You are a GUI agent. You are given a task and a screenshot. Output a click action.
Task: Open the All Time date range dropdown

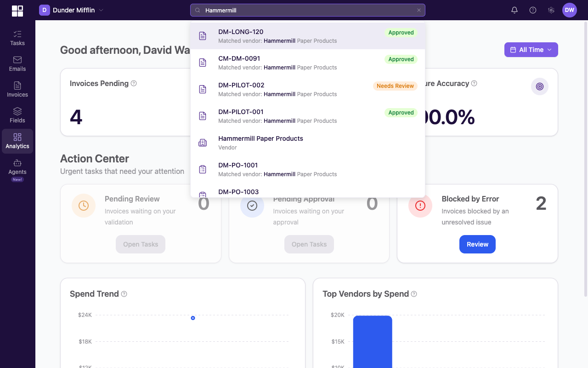[531, 50]
